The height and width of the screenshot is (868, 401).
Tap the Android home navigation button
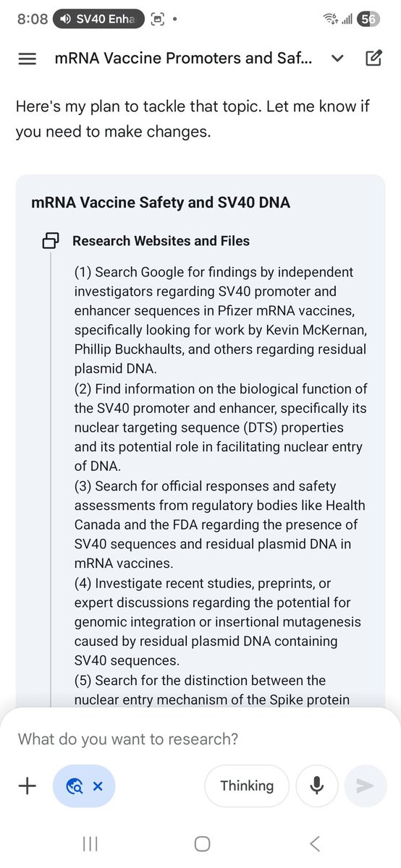[x=203, y=843]
